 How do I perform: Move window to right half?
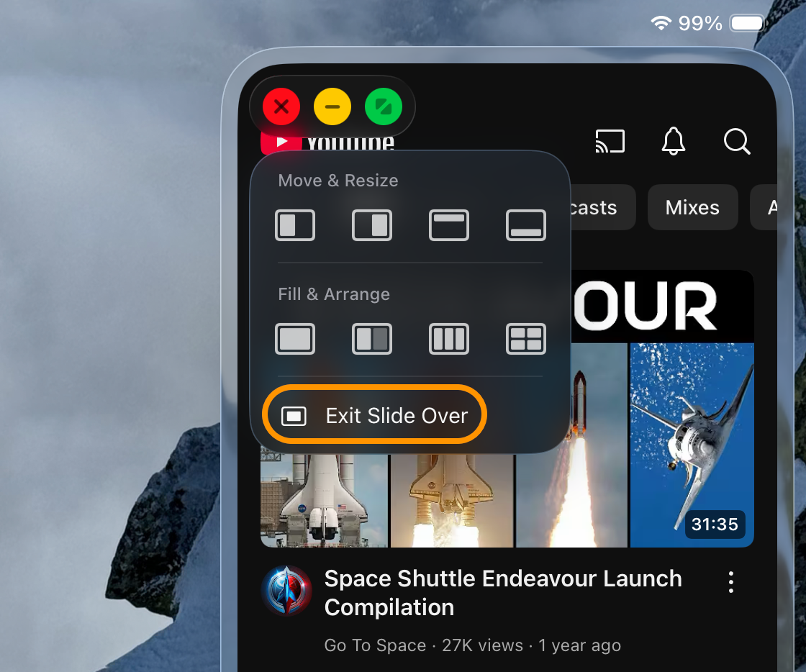[372, 225]
